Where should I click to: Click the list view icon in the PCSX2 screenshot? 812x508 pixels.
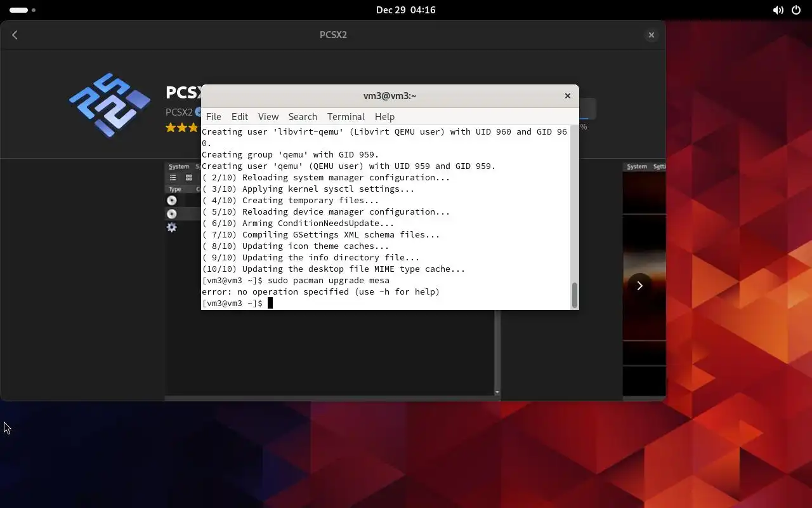tap(173, 178)
